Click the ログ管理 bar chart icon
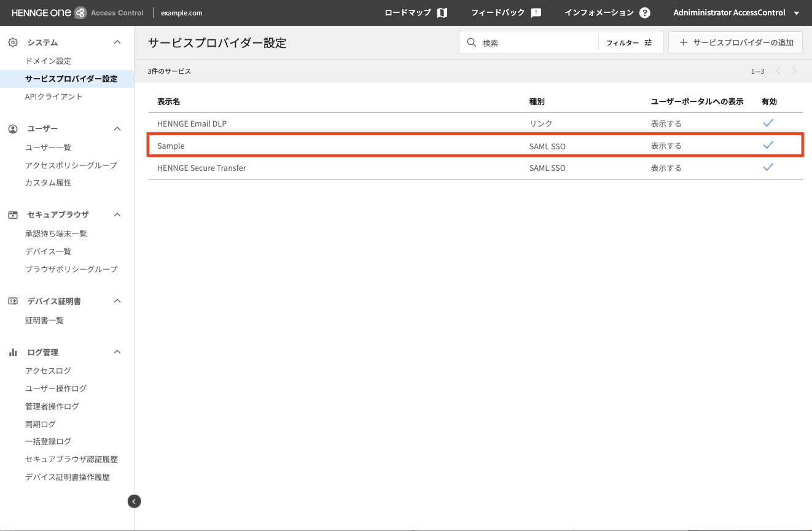The width and height of the screenshot is (812, 531). (x=12, y=352)
